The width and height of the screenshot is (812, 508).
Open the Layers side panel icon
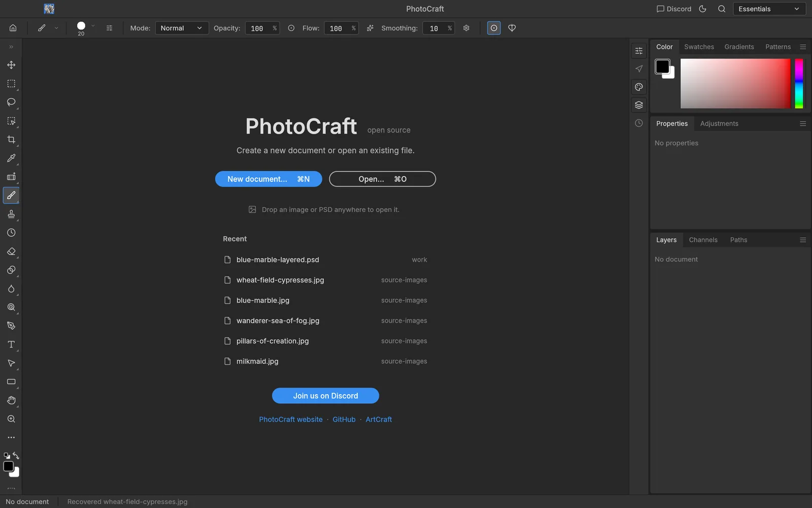pos(639,105)
